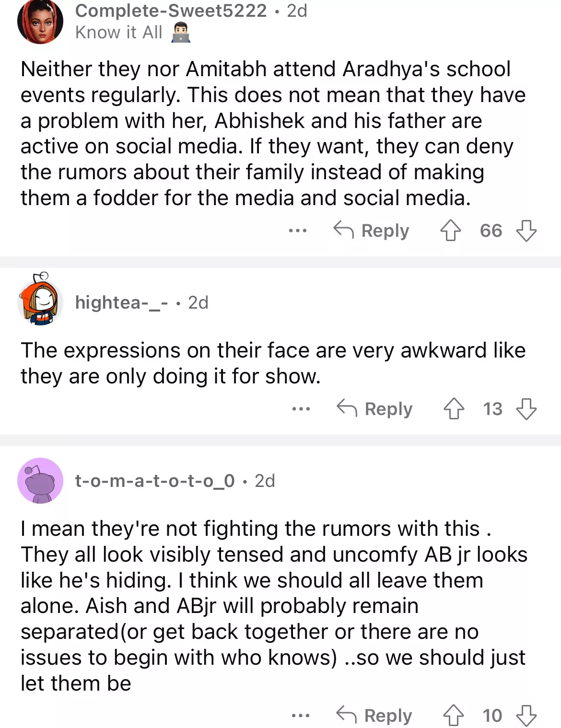Go to t-o-m-a-t-o-t-o_0 username link

tap(155, 481)
